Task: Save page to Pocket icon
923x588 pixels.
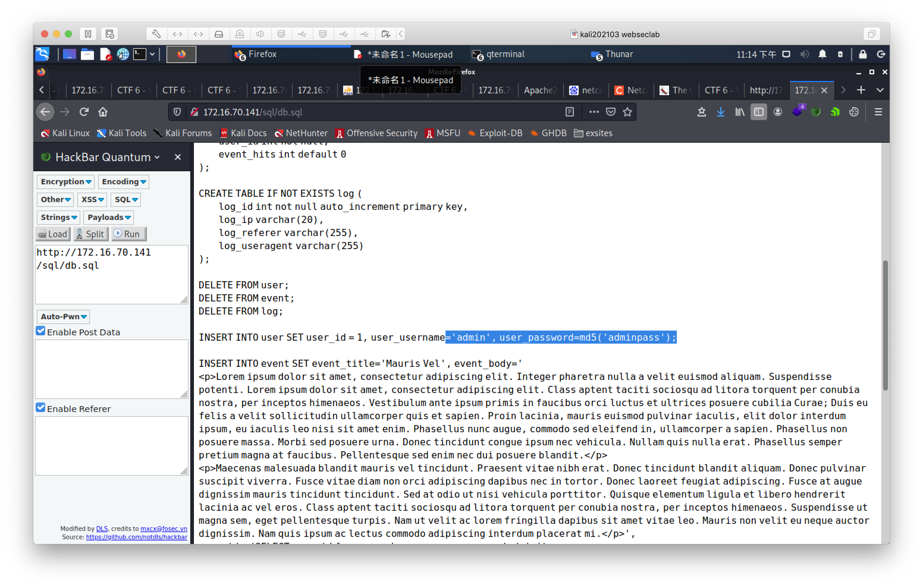Action: coord(610,112)
